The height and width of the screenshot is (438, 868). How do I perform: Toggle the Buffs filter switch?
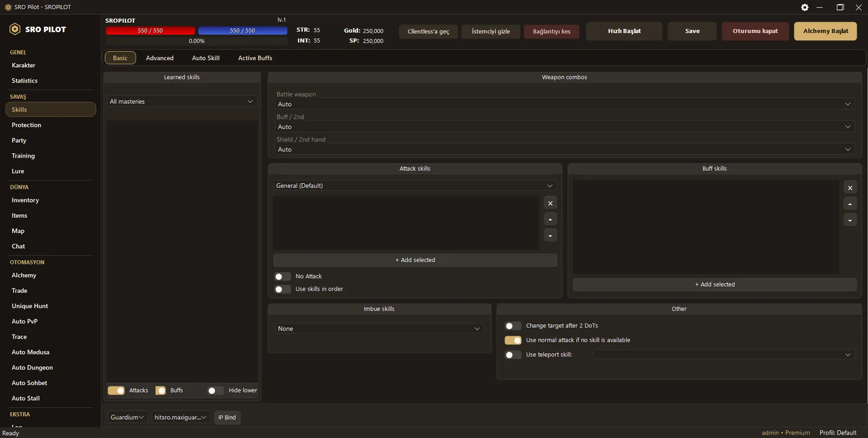(161, 390)
